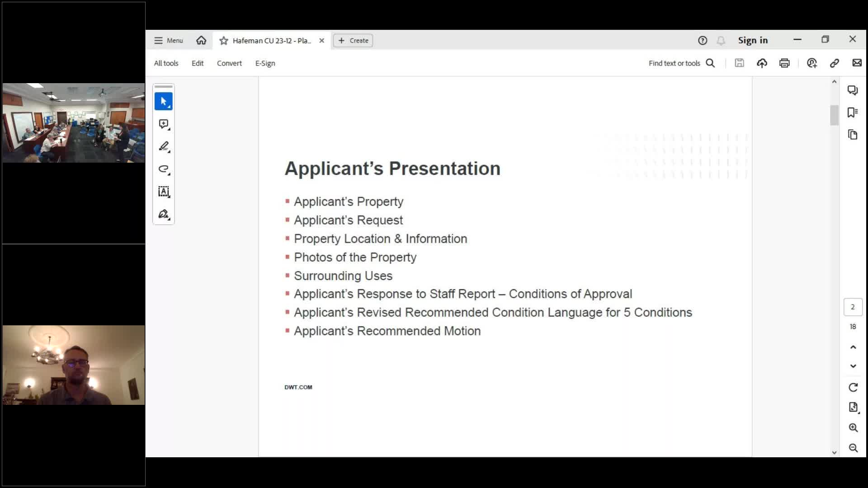868x488 pixels.
Task: Star the Hafeman CU 23-12 tab
Action: pyautogui.click(x=223, y=41)
